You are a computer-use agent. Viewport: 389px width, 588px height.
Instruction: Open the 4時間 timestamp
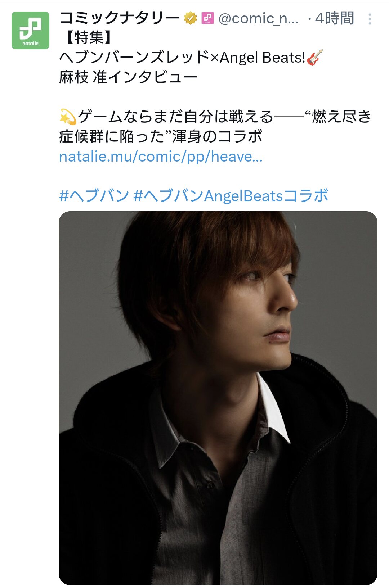pos(335,18)
